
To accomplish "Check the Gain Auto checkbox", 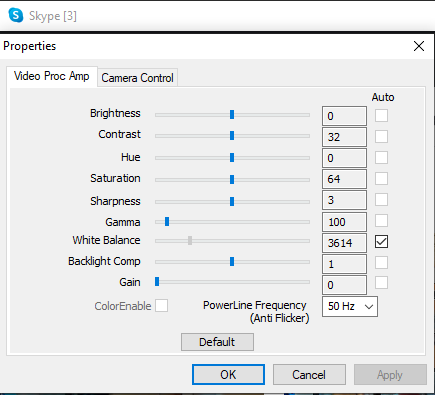I will (x=381, y=283).
